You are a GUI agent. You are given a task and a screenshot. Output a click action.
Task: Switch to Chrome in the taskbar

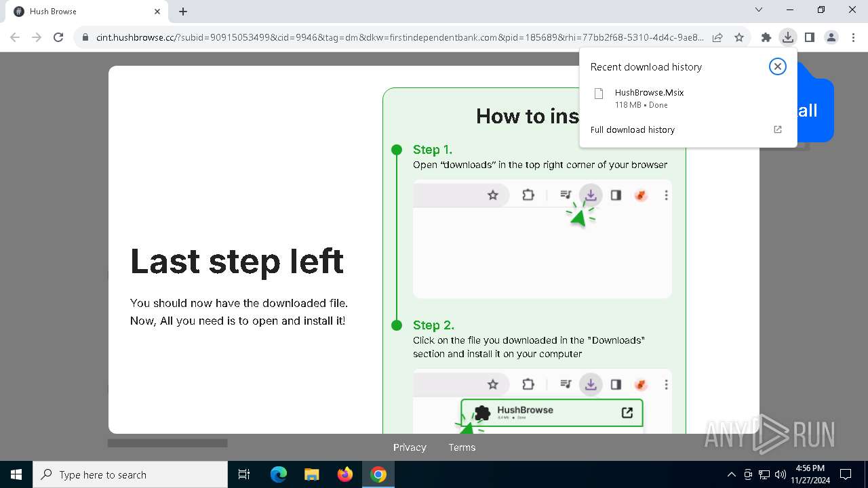click(378, 474)
